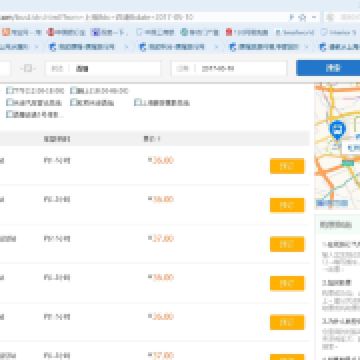Viewport: 360px width, 360px height.
Task: Open the green globe bookmark
Action: pos(200,32)
